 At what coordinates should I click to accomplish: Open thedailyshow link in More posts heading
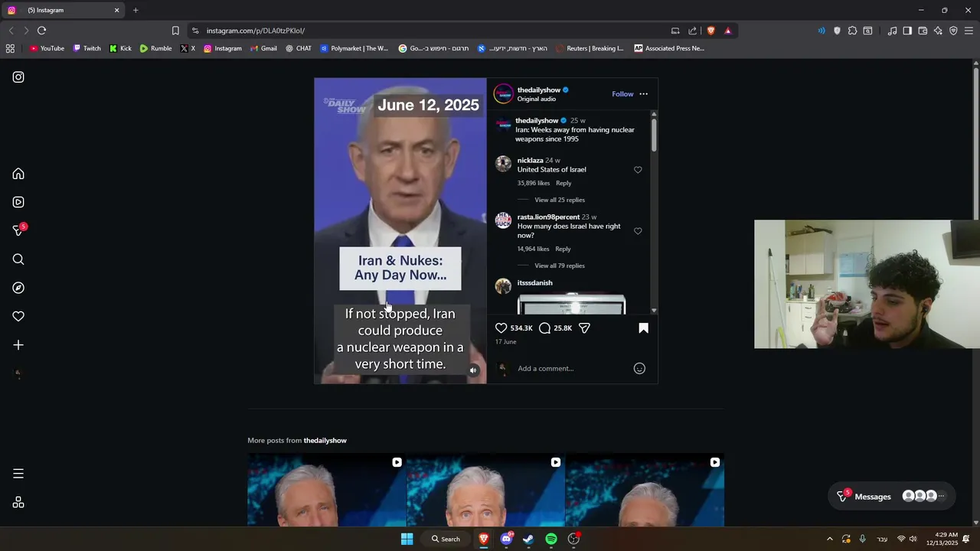pyautogui.click(x=325, y=440)
